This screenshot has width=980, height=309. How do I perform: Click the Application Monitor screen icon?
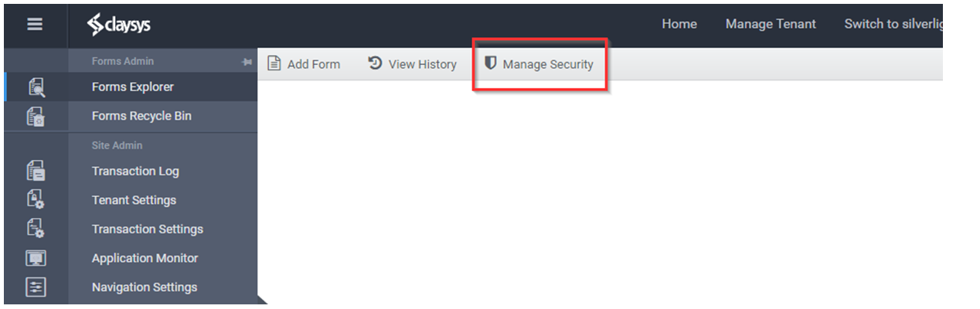point(36,258)
